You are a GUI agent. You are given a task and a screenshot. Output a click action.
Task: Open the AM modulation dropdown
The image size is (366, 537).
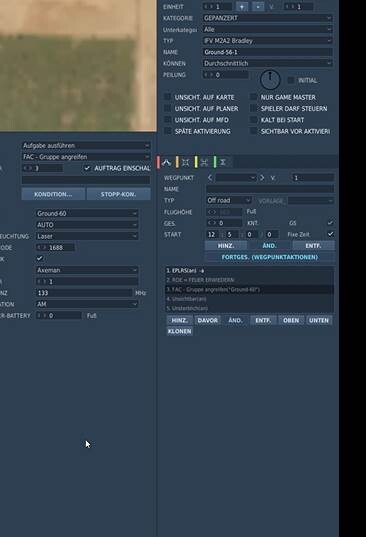87,304
